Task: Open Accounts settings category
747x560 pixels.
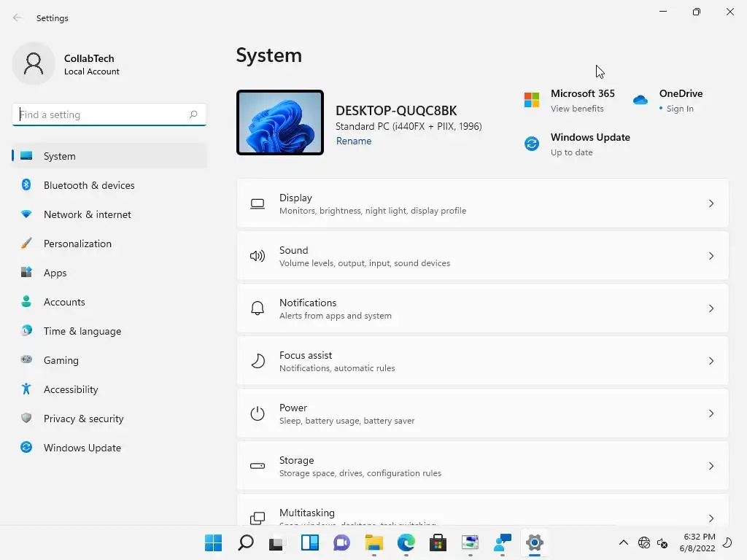Action: click(x=109, y=302)
